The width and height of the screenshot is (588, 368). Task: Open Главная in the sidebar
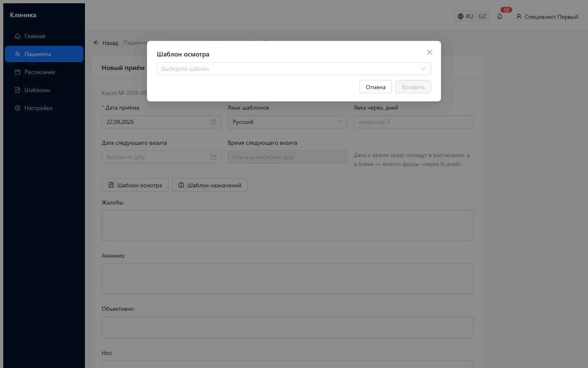pyautogui.click(x=44, y=36)
